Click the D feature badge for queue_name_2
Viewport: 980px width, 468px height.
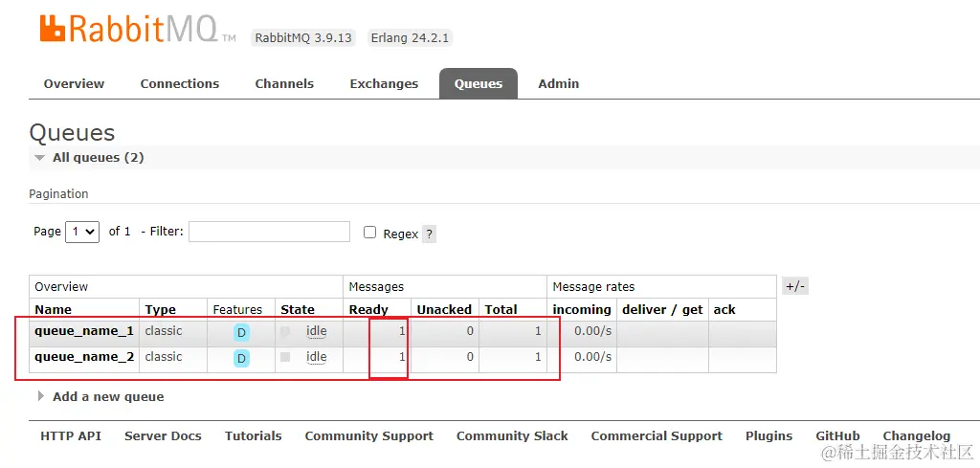[x=241, y=358]
